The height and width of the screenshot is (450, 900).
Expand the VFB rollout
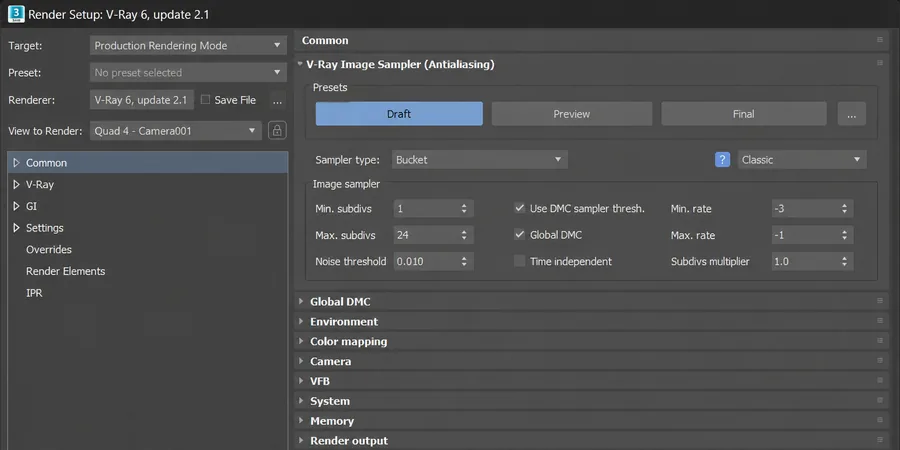tap(301, 381)
